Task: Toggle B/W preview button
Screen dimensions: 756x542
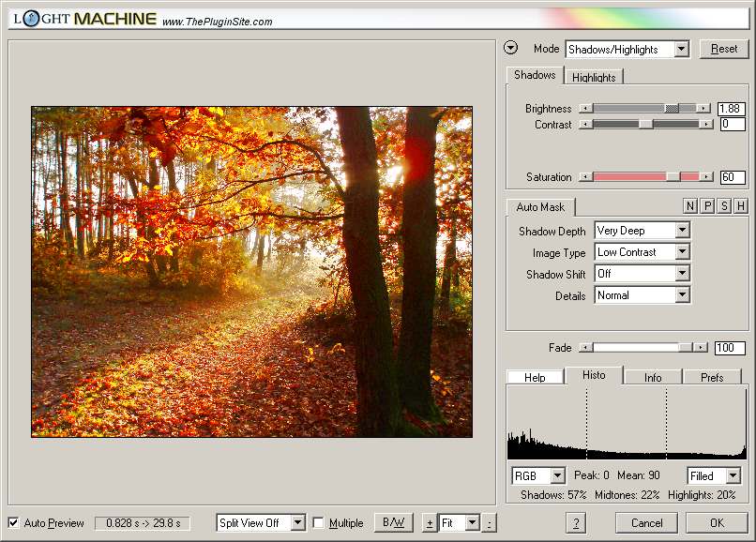Action: [393, 522]
